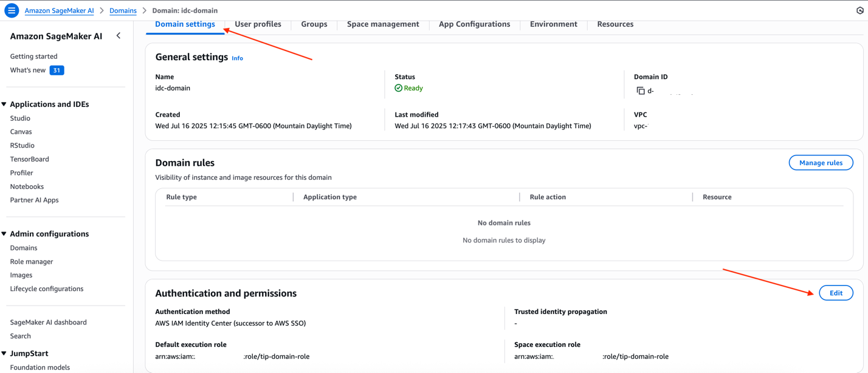Click the Manage rules button
868x373 pixels.
pos(821,162)
